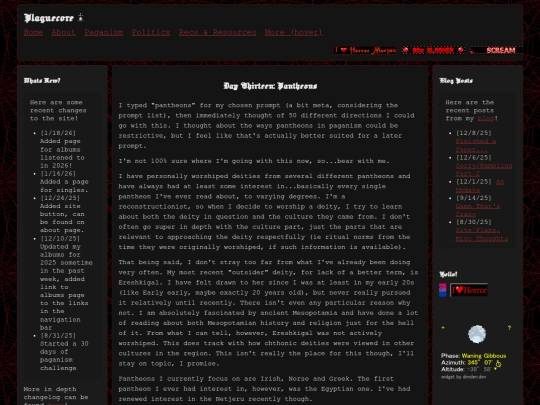
Task: Click the small arrow icon beside Altitude
Action: [x=495, y=369]
